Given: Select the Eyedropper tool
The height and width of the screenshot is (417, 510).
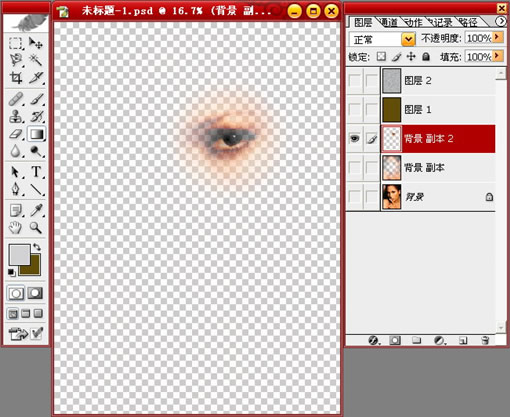Looking at the screenshot, I should 36,210.
